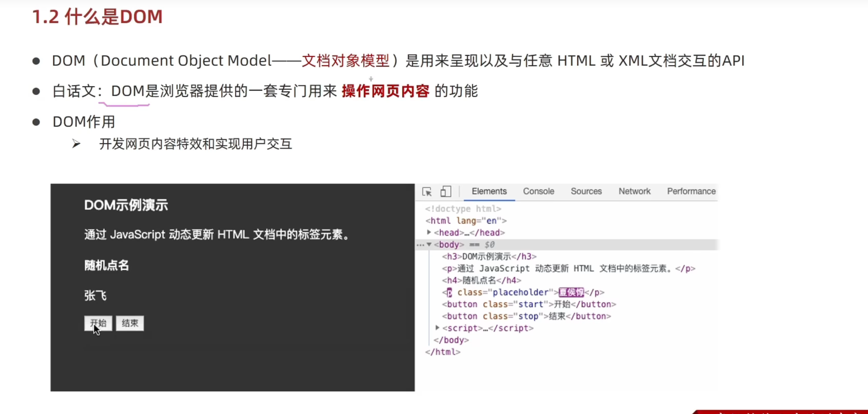Open the Sources tab
The width and height of the screenshot is (868, 414).
click(586, 191)
